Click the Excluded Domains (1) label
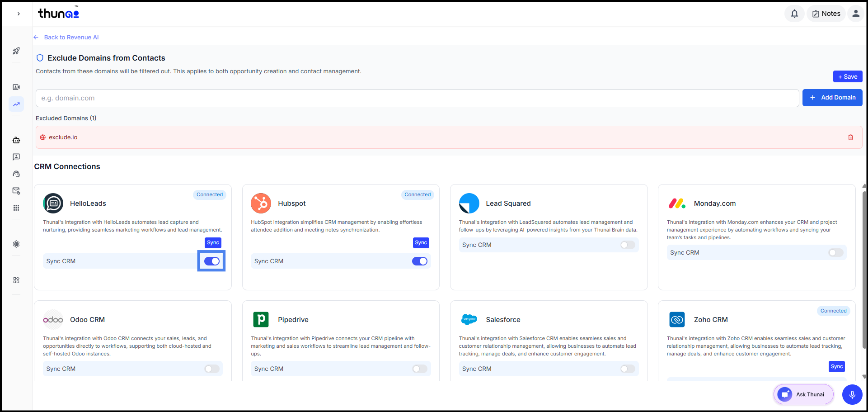 (x=66, y=118)
